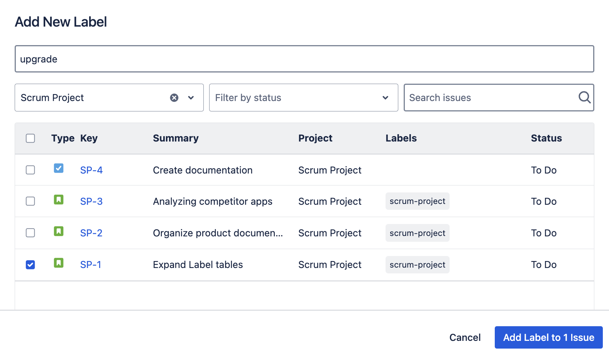
Task: Click the Status column header
Action: [546, 138]
